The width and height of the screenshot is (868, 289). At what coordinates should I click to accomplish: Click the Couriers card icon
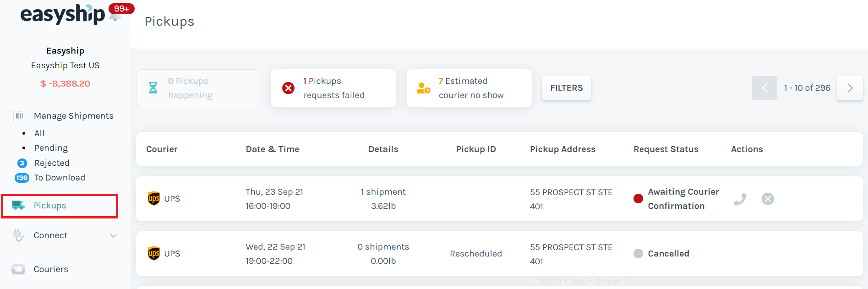click(x=18, y=269)
